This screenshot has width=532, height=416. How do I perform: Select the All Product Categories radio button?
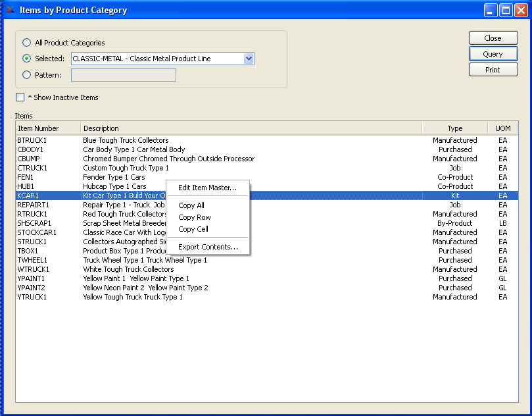tap(27, 43)
